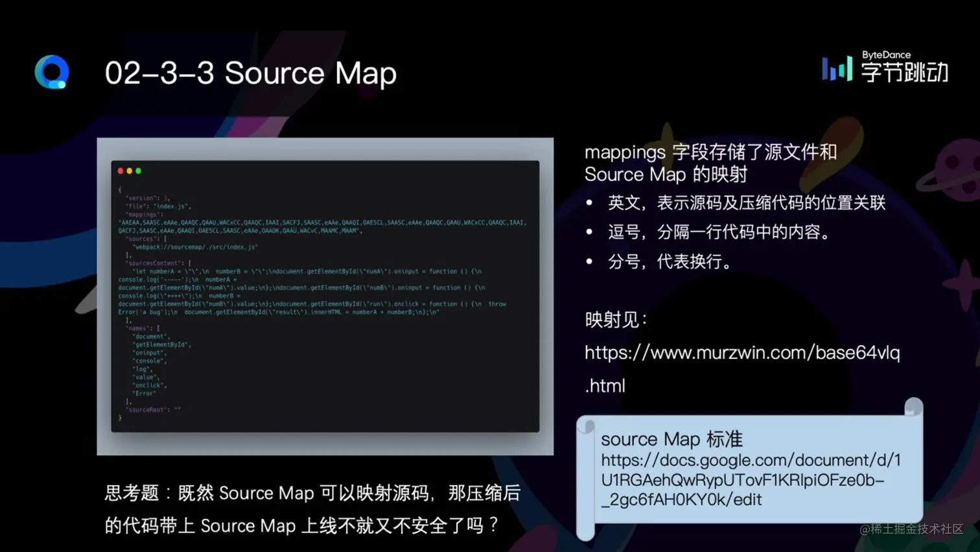980x552 pixels.
Task: Click the '字节跳动' brand text
Action: (x=905, y=73)
